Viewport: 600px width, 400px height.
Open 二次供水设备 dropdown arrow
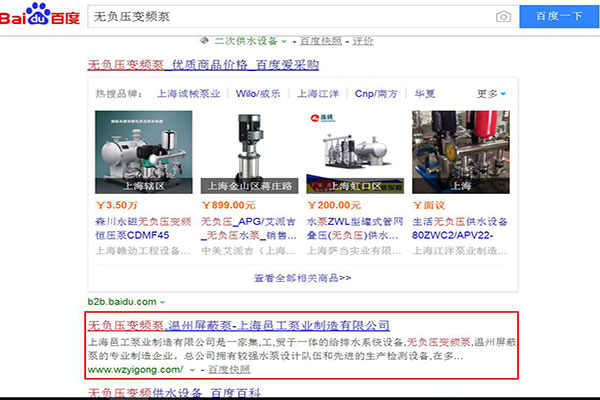[284, 41]
